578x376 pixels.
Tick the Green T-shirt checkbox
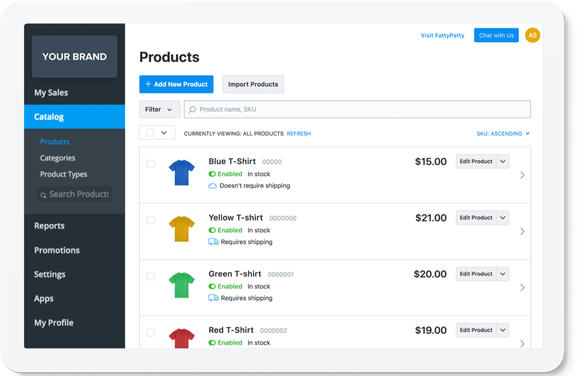[151, 276]
